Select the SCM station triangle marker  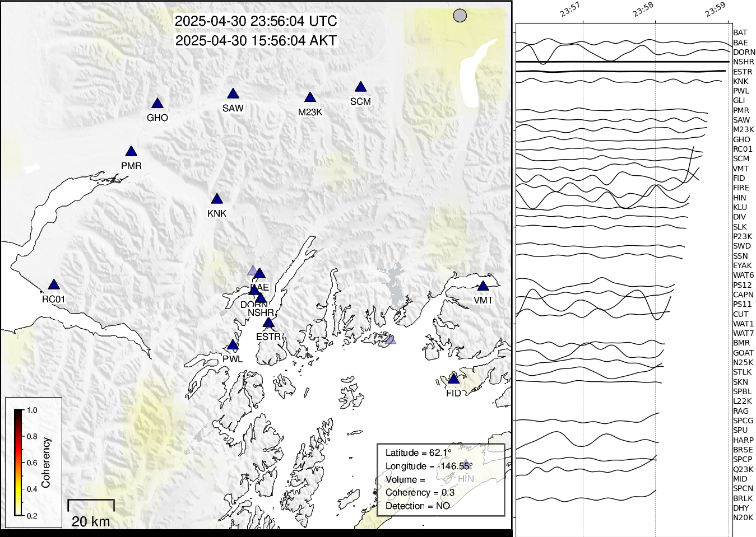(360, 87)
